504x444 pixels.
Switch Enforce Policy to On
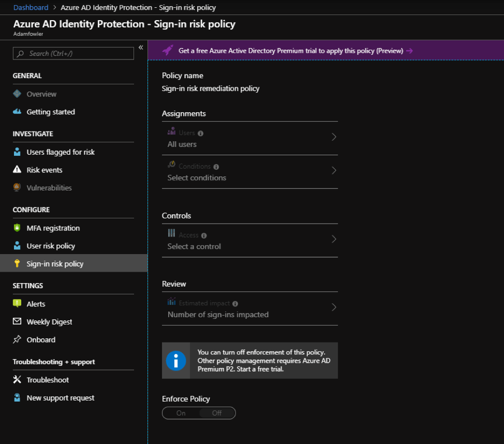pos(180,413)
